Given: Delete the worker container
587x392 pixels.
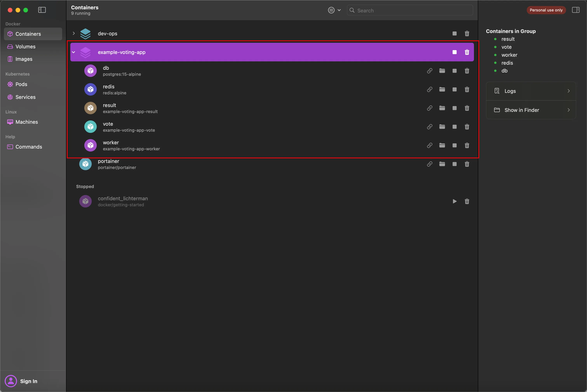Looking at the screenshot, I should pos(467,145).
